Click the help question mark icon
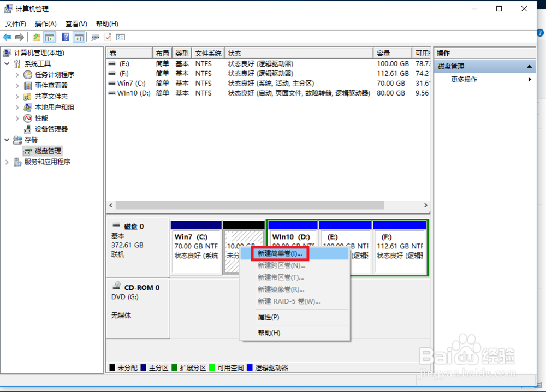 pyautogui.click(x=66, y=37)
